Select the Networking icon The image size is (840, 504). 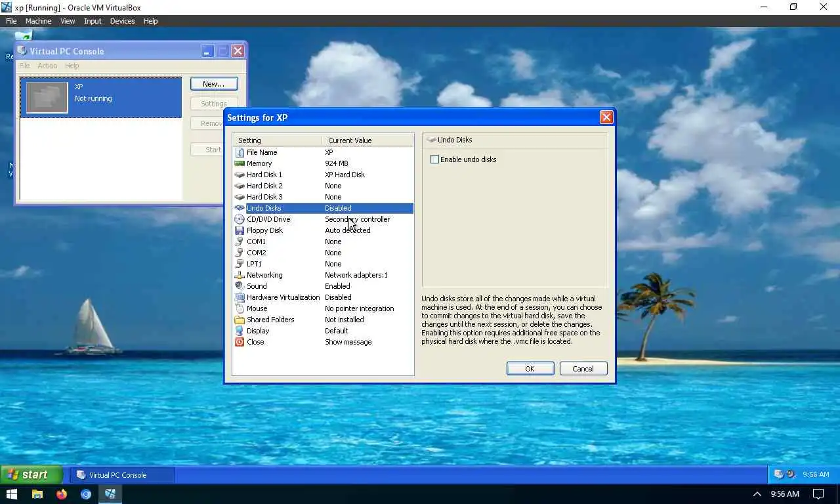[240, 275]
